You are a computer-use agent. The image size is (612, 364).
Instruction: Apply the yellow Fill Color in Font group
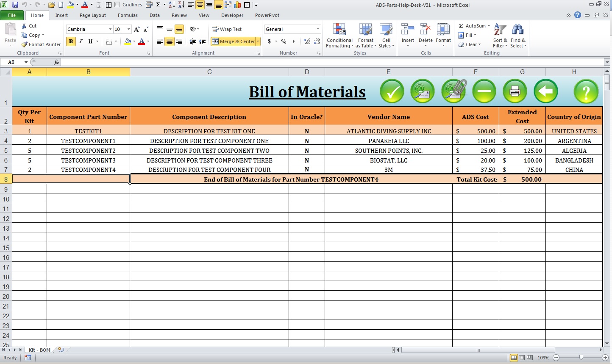[x=127, y=41]
